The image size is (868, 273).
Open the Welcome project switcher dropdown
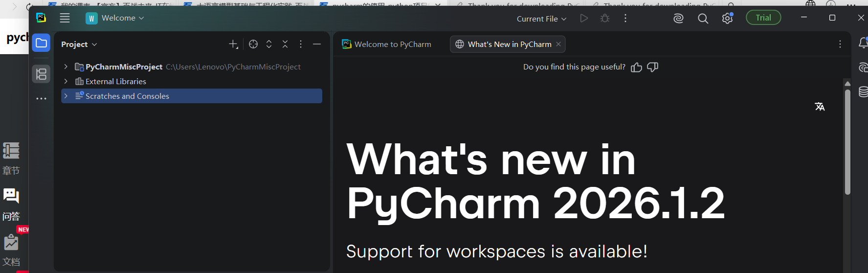point(115,18)
